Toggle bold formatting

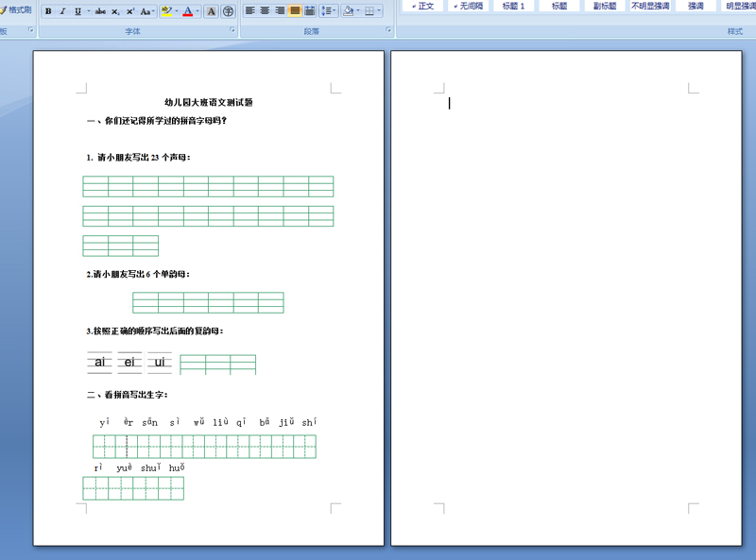(48, 11)
